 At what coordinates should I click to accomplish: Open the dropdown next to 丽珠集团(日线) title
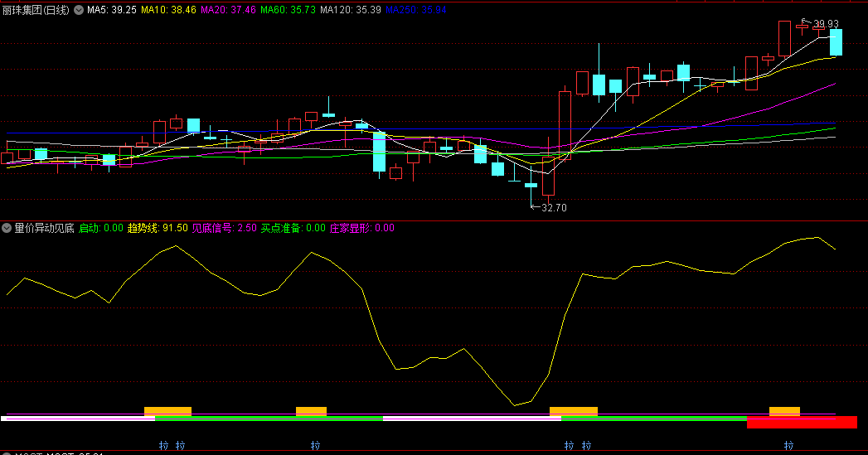pos(78,10)
